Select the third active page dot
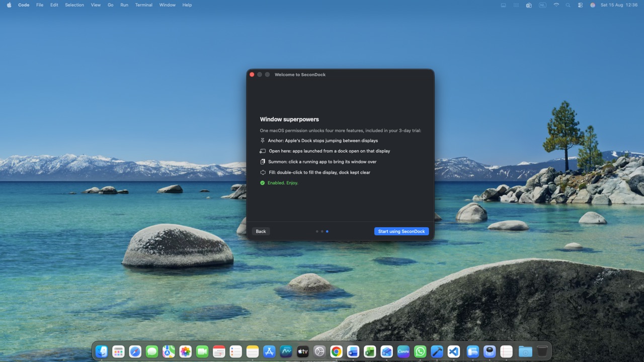 (327, 231)
